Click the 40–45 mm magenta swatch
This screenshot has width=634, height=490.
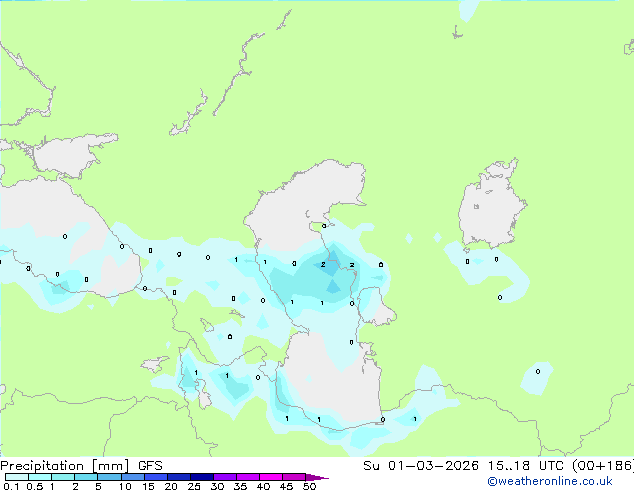pyautogui.click(x=271, y=477)
